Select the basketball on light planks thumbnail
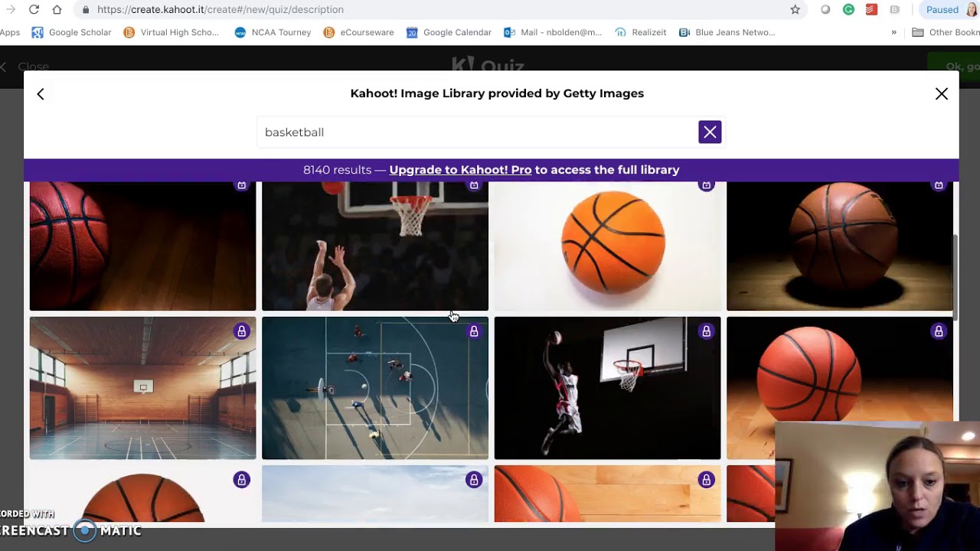Image resolution: width=980 pixels, height=551 pixels. (x=607, y=494)
